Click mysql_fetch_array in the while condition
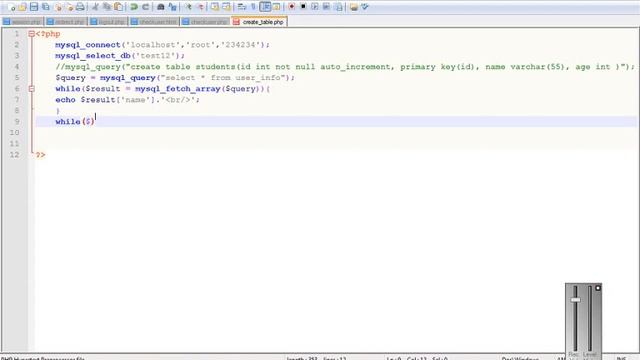Screen dimensions: 640x360 (x=178, y=89)
